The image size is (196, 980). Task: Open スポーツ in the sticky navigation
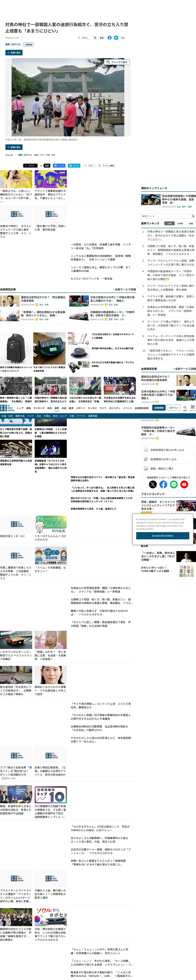81,408
